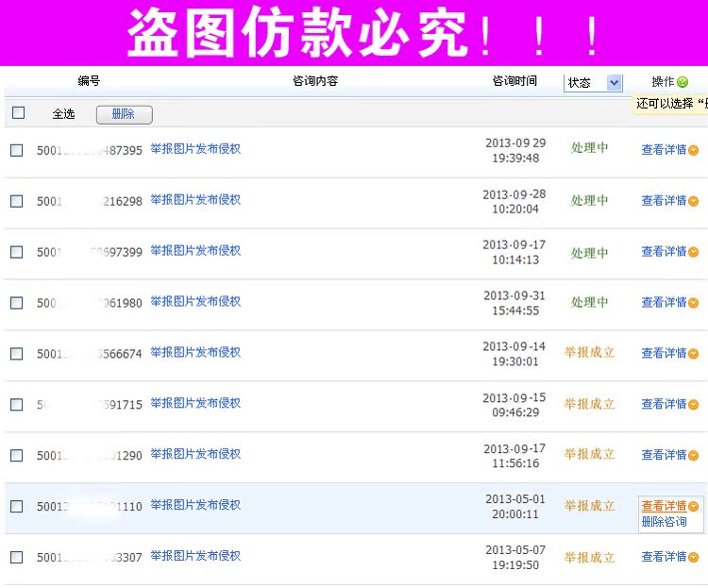The width and height of the screenshot is (708, 588).
Task: Click orange arrow icon in row 1290
Action: coord(693,456)
